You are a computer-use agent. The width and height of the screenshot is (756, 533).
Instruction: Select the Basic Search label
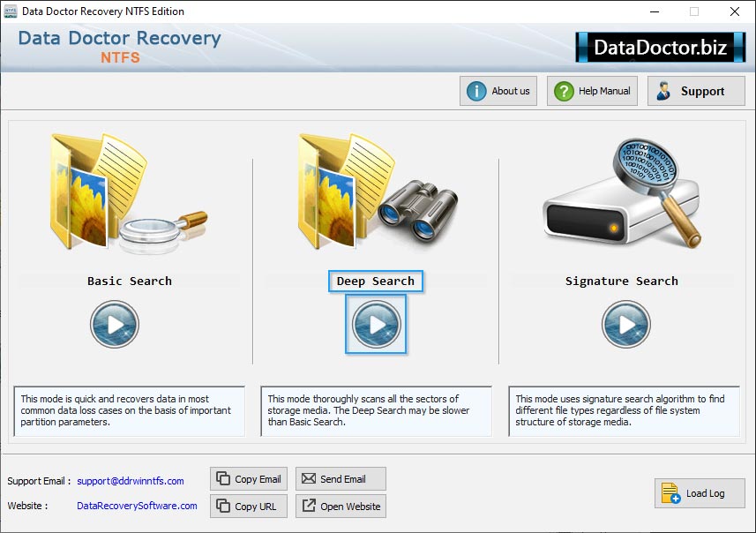click(x=129, y=282)
